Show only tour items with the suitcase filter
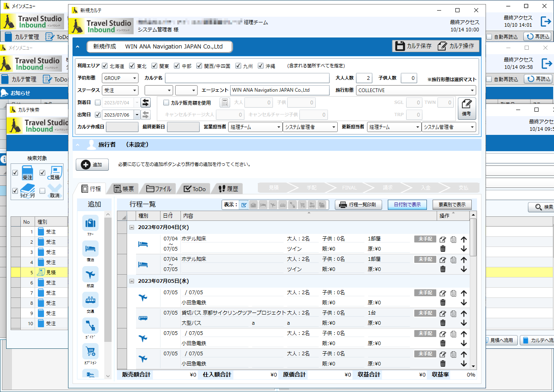 (x=253, y=205)
